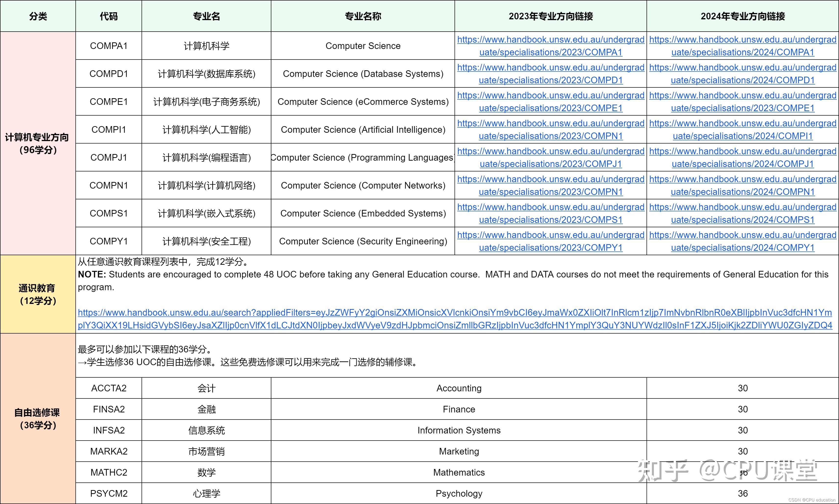Click the 市场营销 cell
Image resolution: width=839 pixels, height=504 pixels.
click(206, 451)
